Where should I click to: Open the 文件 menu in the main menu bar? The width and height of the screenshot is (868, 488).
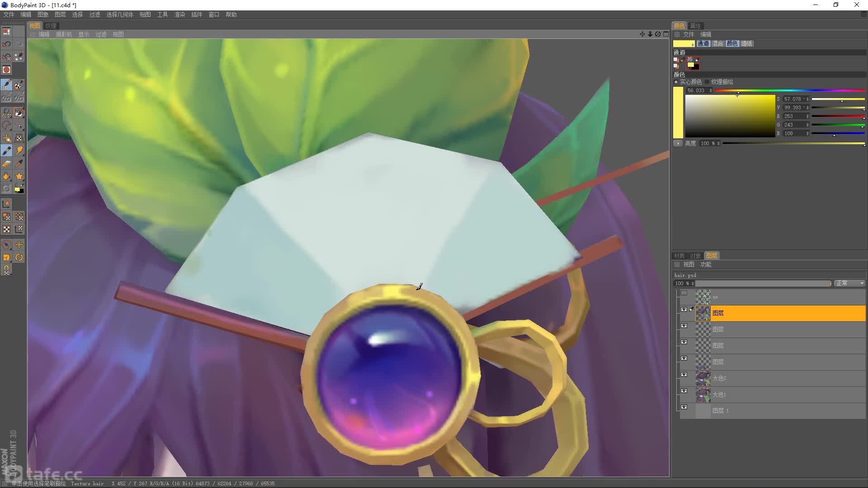(9, 14)
